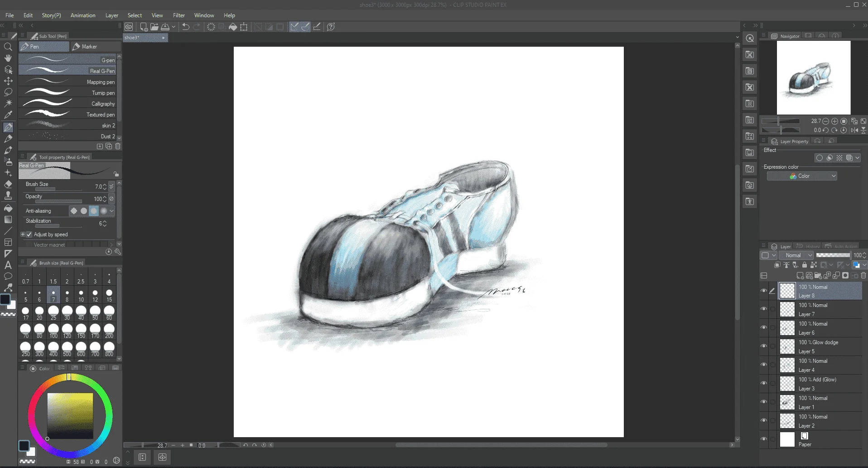The image size is (868, 468).
Task: Select the Zoom magnifier tool
Action: click(x=8, y=47)
